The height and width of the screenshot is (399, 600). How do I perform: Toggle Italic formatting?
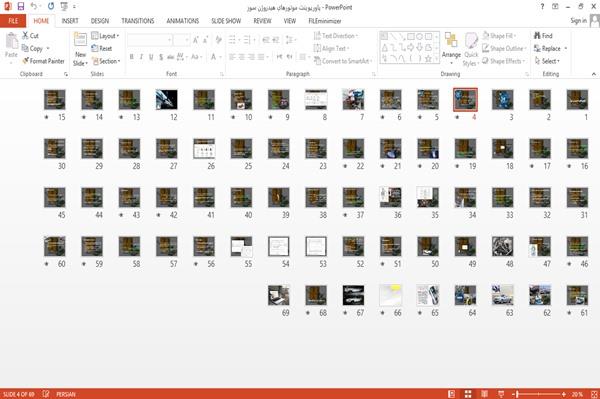[141, 57]
